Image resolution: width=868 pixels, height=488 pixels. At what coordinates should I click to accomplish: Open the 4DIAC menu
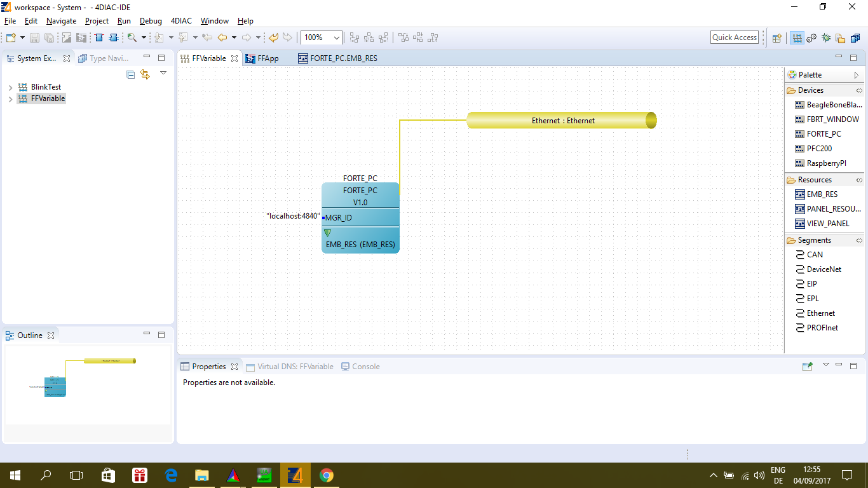[181, 21]
